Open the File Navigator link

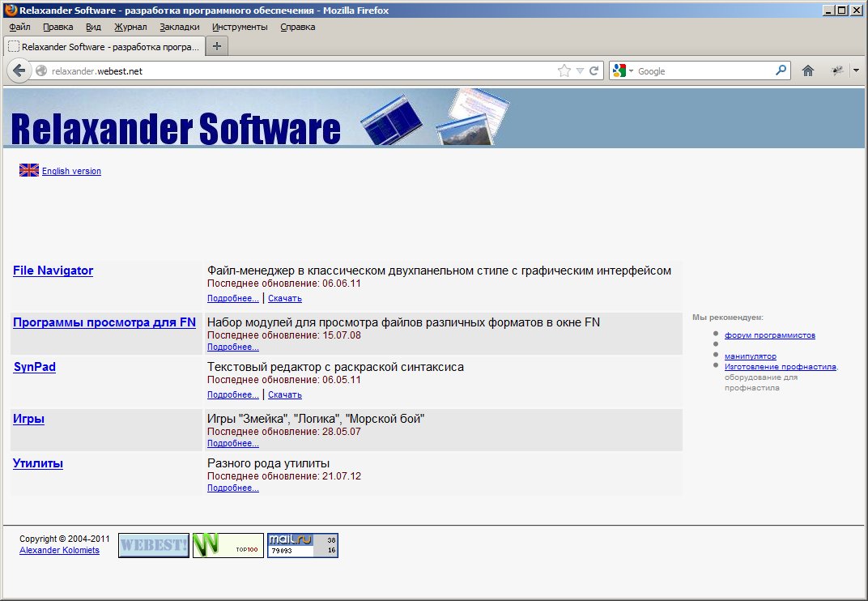[53, 271]
